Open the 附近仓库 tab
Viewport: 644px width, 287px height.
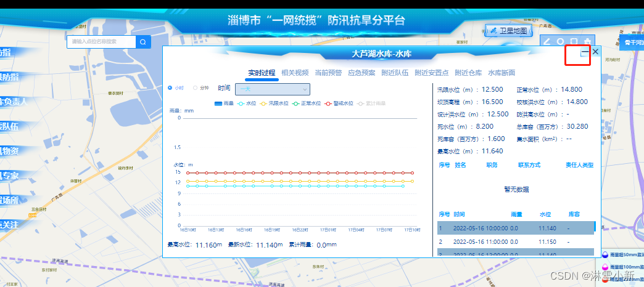468,73
